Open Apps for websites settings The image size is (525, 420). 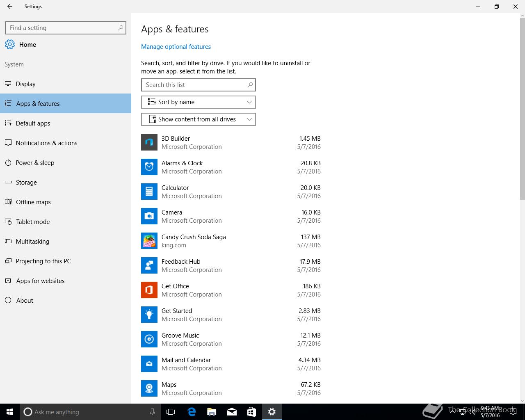pos(66,281)
